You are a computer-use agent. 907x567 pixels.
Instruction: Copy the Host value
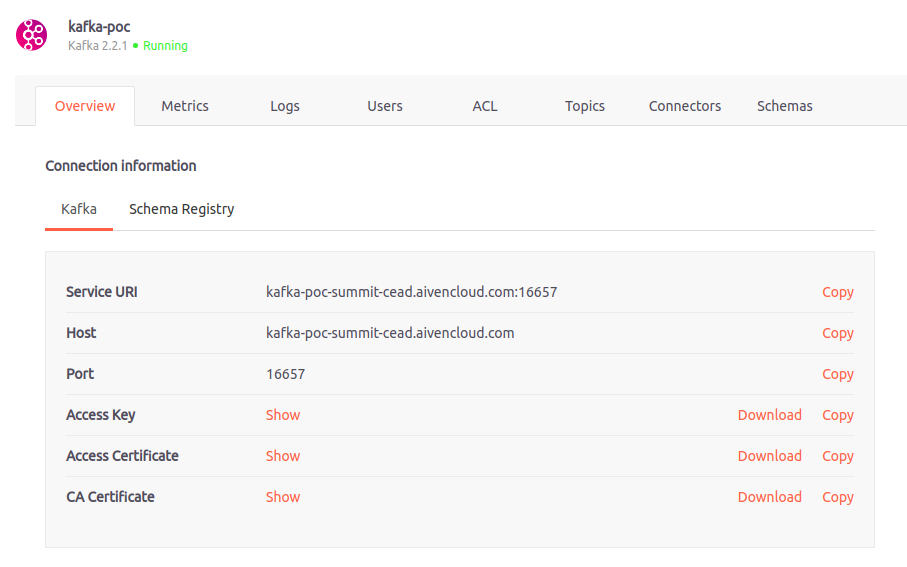pos(838,333)
